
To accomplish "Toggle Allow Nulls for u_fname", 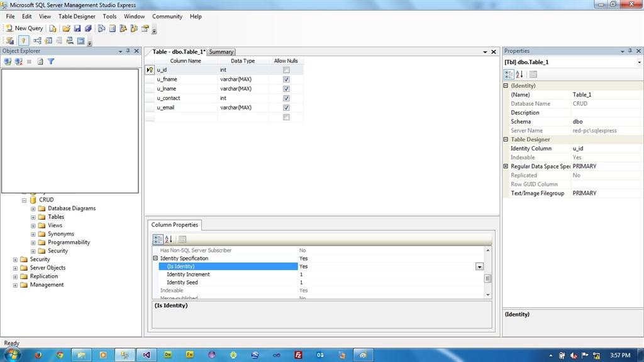I will click(x=286, y=79).
